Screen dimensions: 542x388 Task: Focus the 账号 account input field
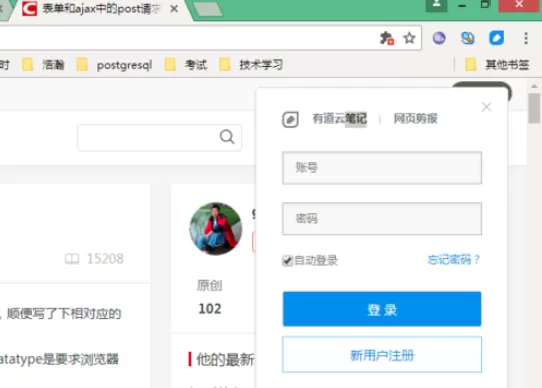[x=382, y=168]
